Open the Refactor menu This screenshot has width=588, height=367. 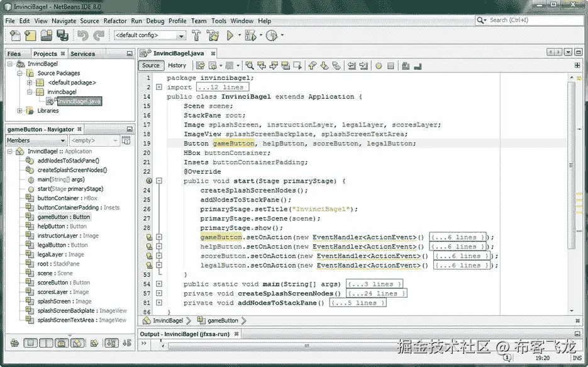click(x=115, y=21)
